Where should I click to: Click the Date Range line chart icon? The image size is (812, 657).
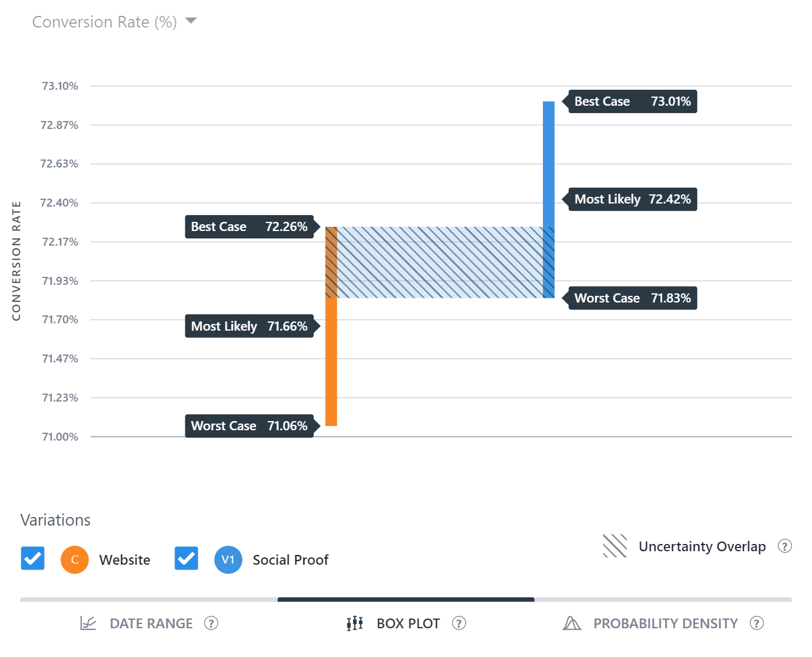(88, 623)
